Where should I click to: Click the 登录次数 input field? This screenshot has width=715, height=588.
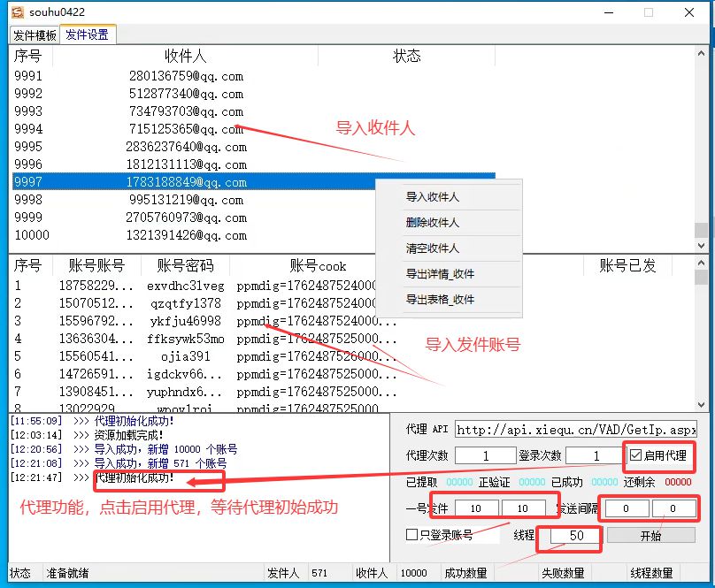click(596, 456)
